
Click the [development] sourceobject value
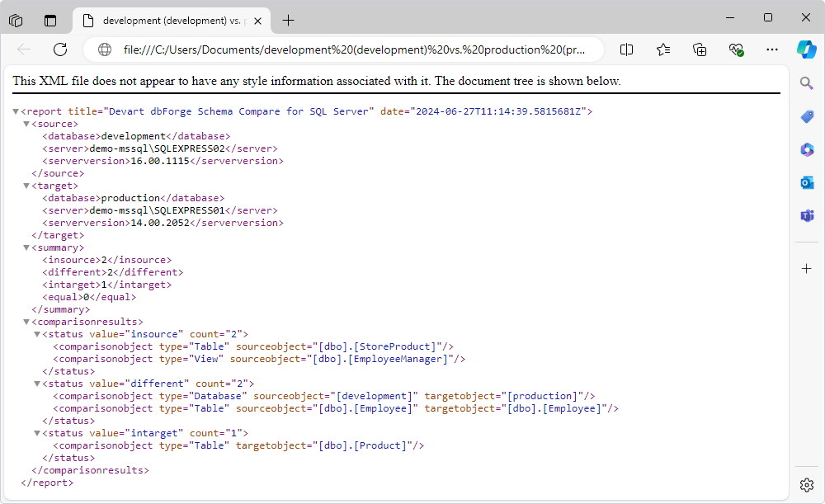(x=375, y=396)
